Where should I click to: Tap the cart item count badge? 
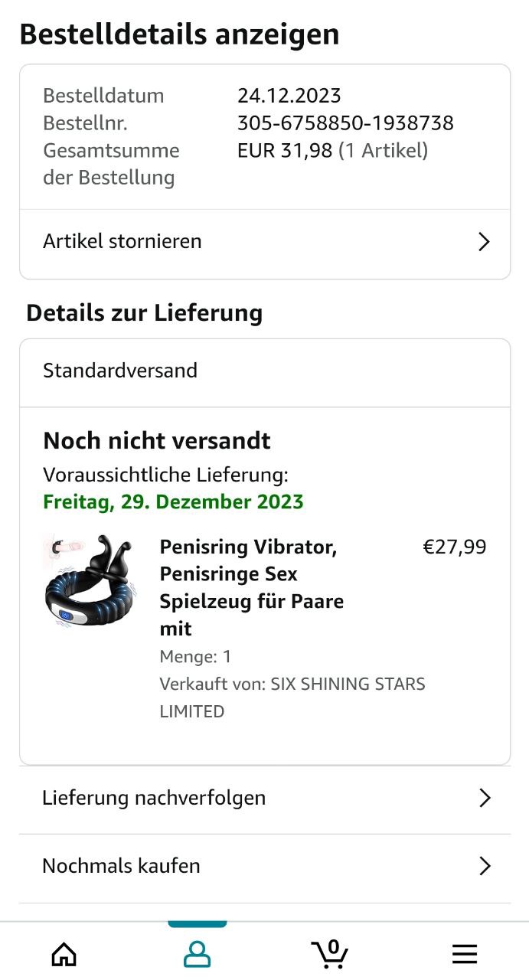(333, 947)
